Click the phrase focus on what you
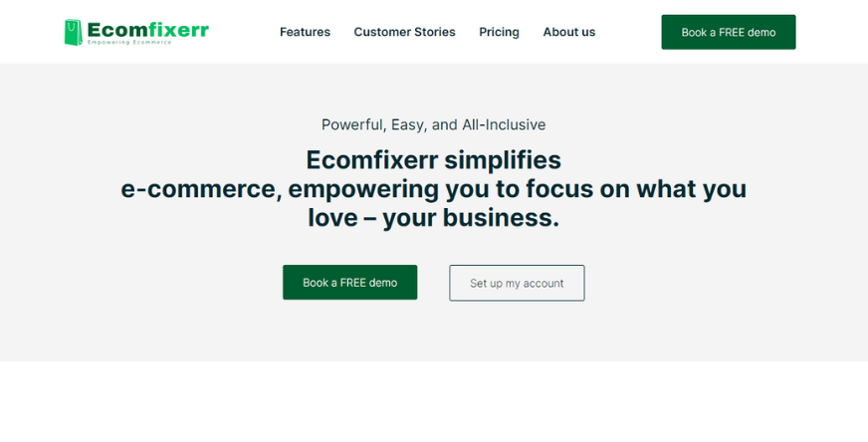The width and height of the screenshot is (868, 442). [636, 189]
